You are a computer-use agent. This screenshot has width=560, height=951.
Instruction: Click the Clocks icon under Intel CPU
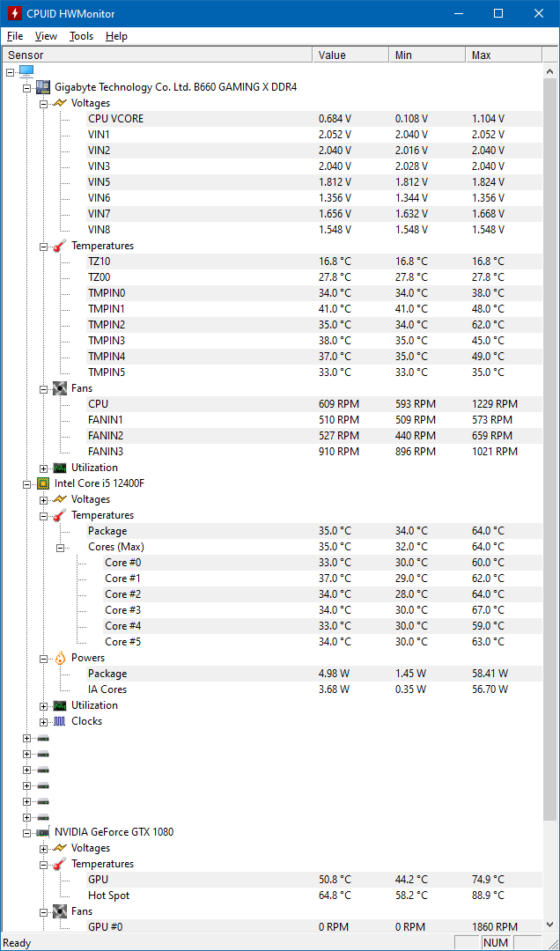coord(59,721)
